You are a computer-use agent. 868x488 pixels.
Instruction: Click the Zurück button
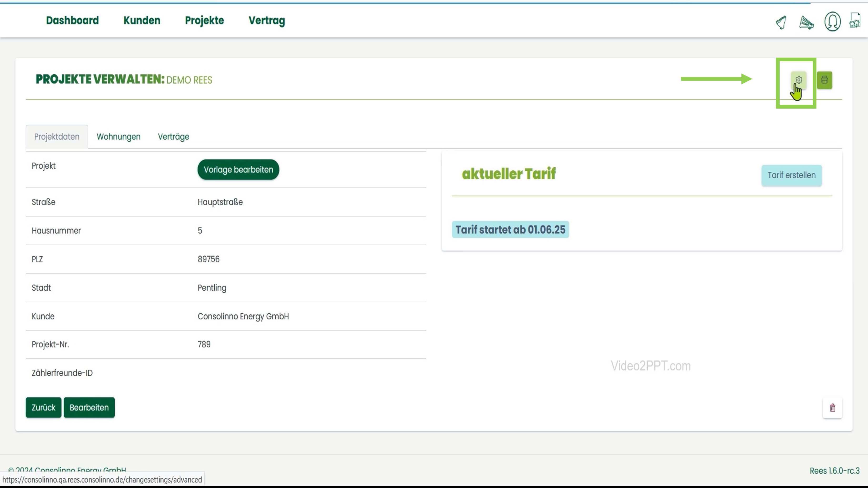(43, 408)
